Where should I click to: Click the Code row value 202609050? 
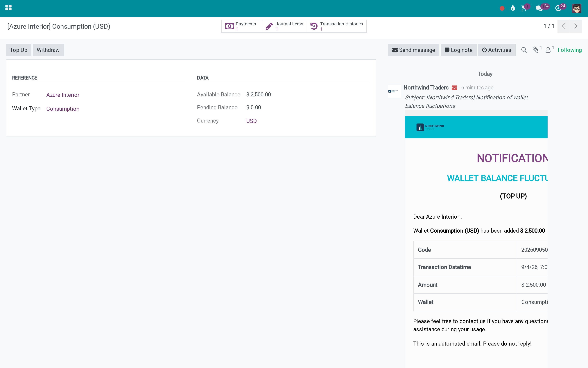(x=534, y=250)
